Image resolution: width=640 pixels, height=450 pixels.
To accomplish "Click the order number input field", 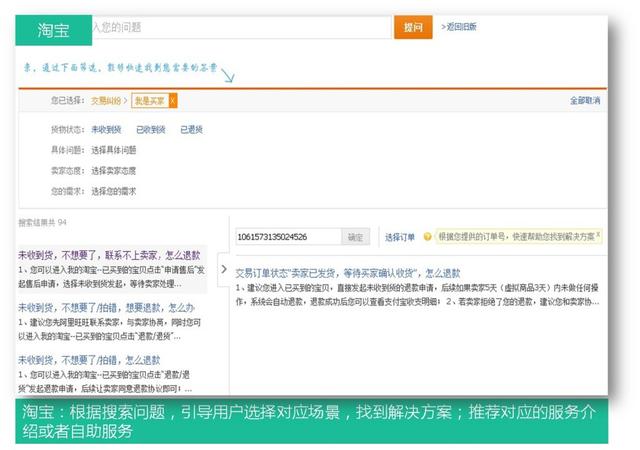I will tap(288, 237).
